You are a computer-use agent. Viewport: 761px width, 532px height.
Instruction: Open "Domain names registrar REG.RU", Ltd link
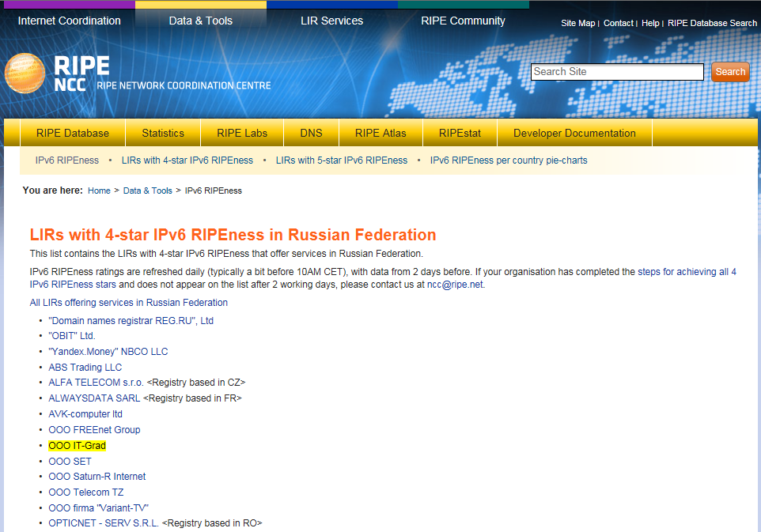point(131,321)
